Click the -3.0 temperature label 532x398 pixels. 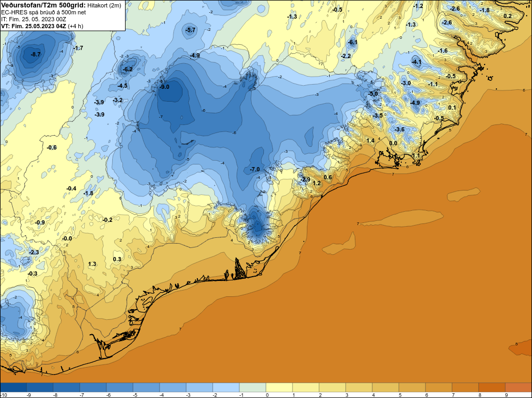point(406,83)
